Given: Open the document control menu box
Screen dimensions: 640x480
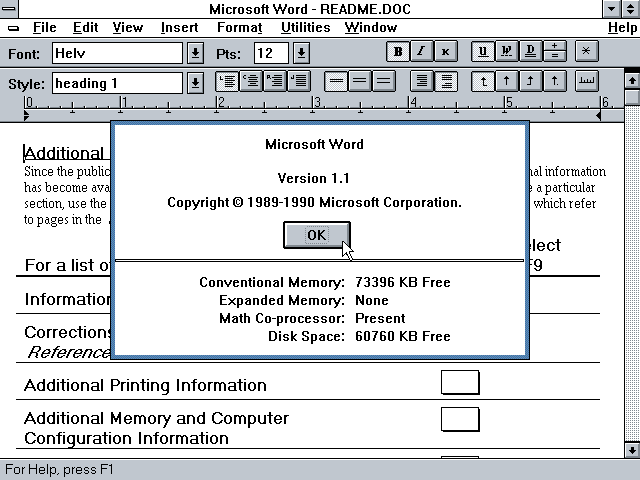Looking at the screenshot, I should click(13, 28).
